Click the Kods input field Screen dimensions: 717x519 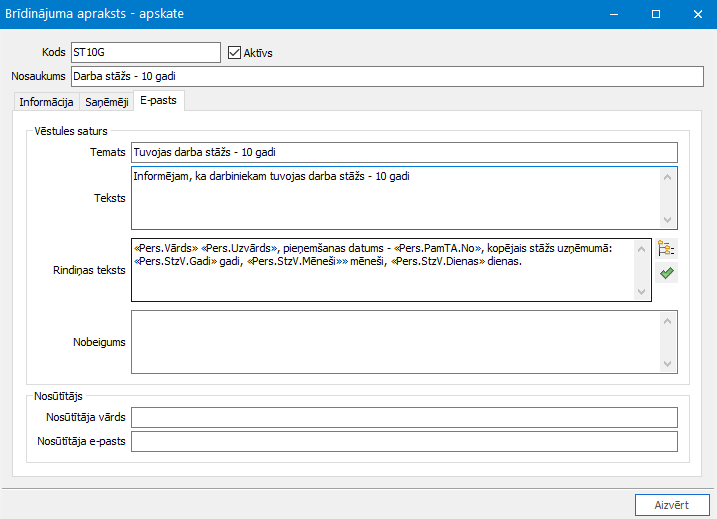point(145,52)
